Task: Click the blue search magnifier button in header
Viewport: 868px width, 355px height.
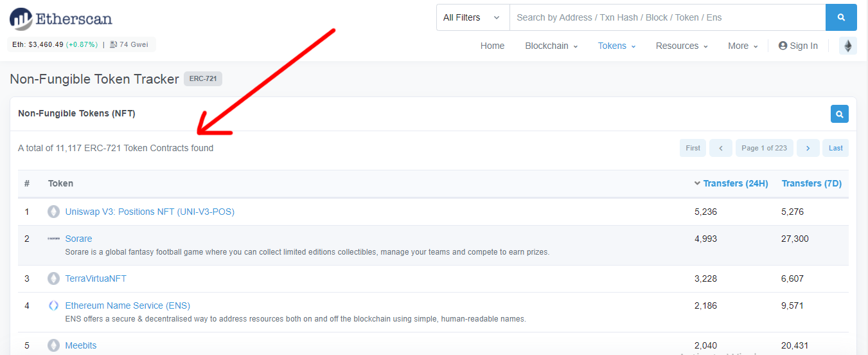Action: [x=841, y=17]
